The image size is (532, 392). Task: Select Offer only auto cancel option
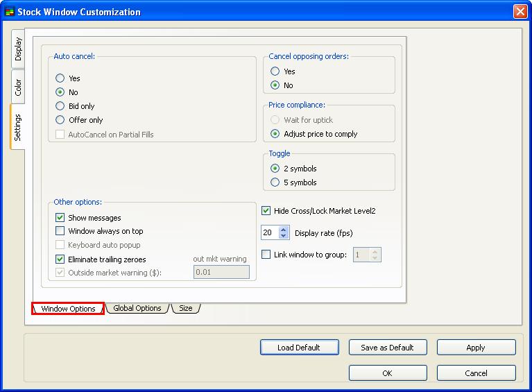pos(60,120)
